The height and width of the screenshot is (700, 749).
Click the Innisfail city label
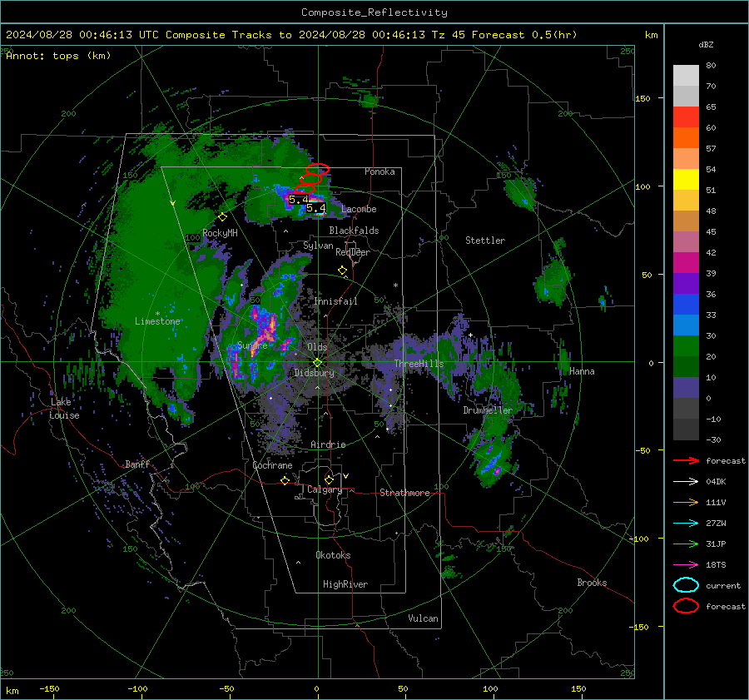pyautogui.click(x=335, y=301)
